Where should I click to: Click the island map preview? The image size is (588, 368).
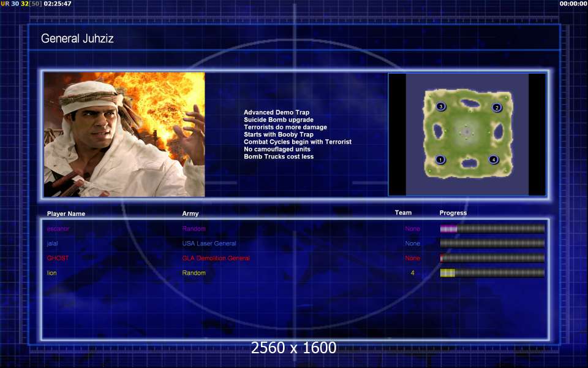coord(467,134)
